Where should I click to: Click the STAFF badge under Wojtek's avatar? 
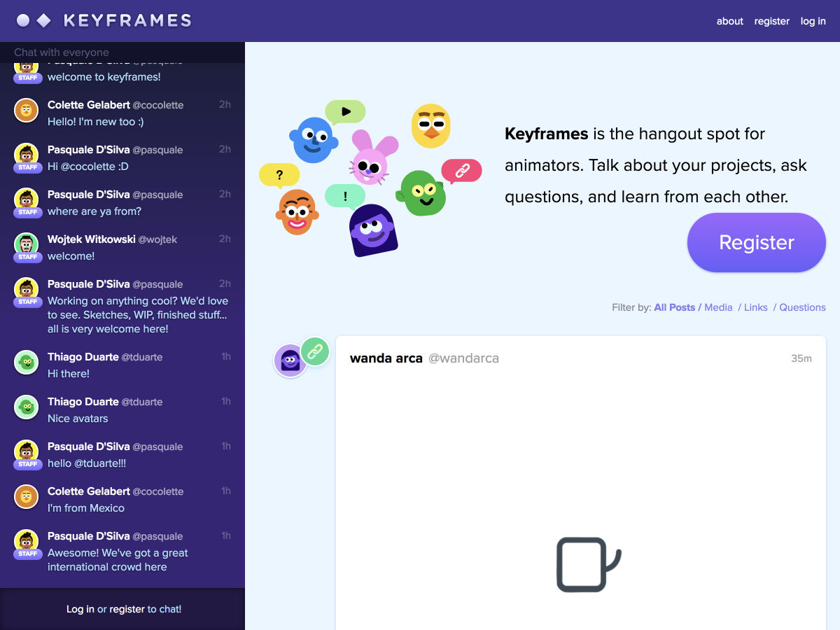tap(28, 257)
